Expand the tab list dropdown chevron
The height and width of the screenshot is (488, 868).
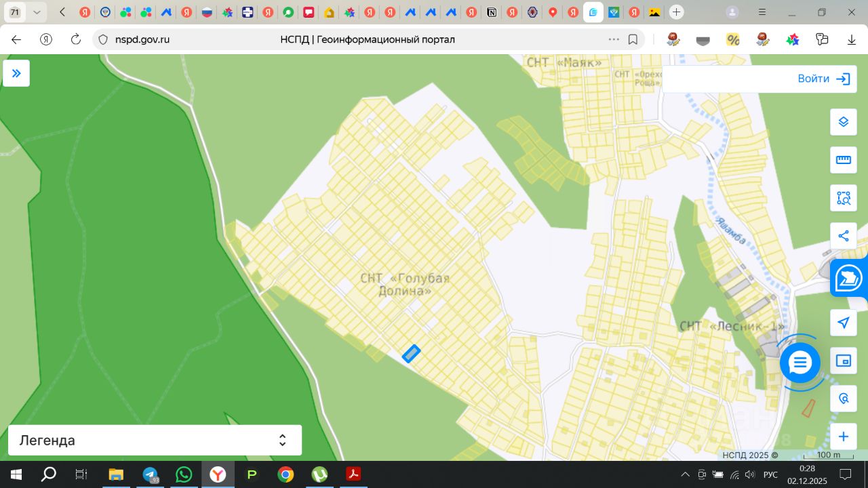tap(37, 12)
